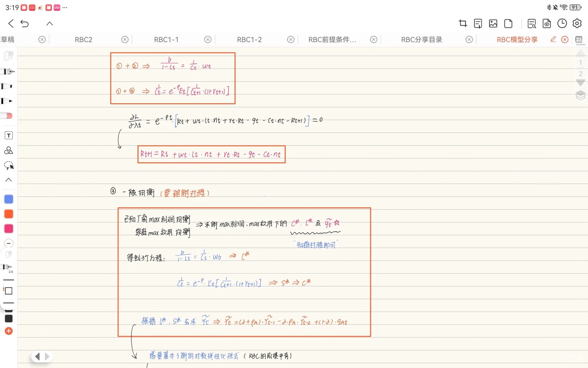Screen dimensions: 588x368
Task: Tap the silent mode bell icon
Action: coord(555,7)
